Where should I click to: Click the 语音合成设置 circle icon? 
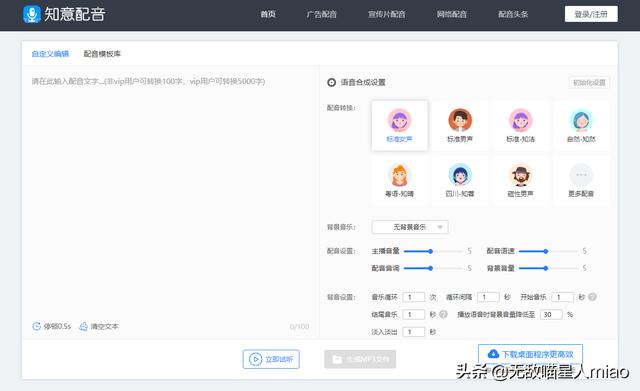tap(331, 82)
